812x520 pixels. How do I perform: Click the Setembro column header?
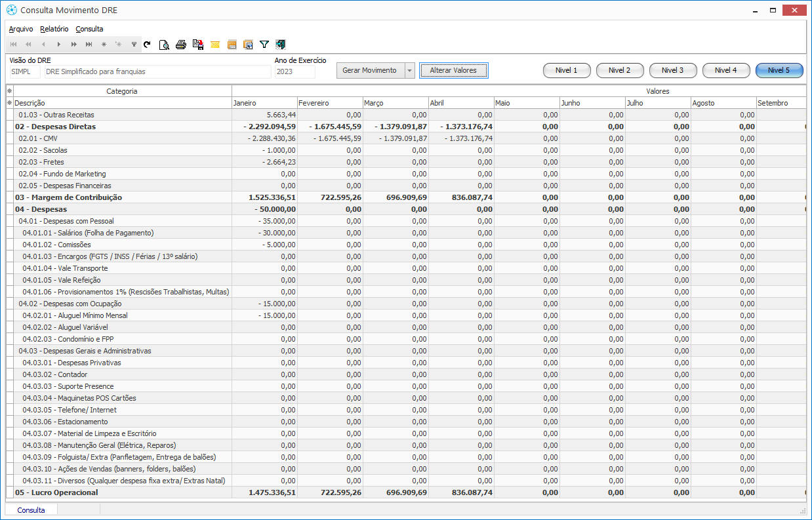click(781, 103)
